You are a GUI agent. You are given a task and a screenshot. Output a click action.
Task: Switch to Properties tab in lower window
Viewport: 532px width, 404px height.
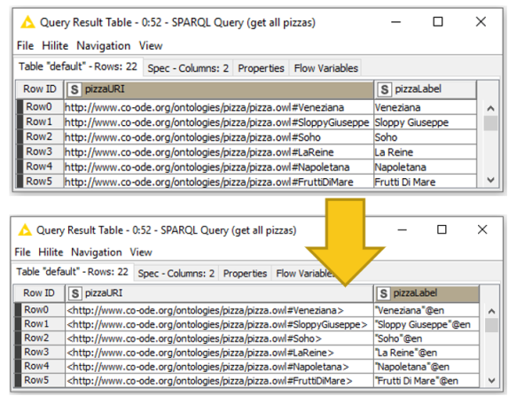[245, 273]
